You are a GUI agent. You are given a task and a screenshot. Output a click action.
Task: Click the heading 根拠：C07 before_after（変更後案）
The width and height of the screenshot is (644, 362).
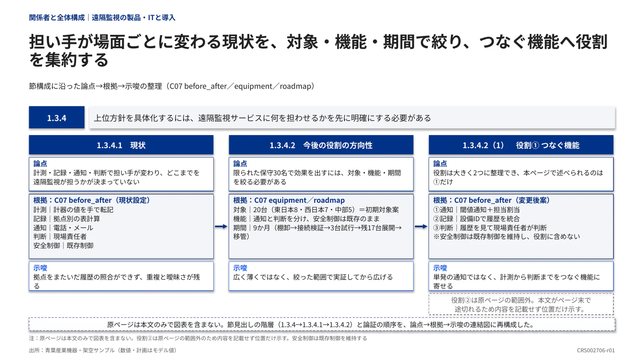coord(491,200)
